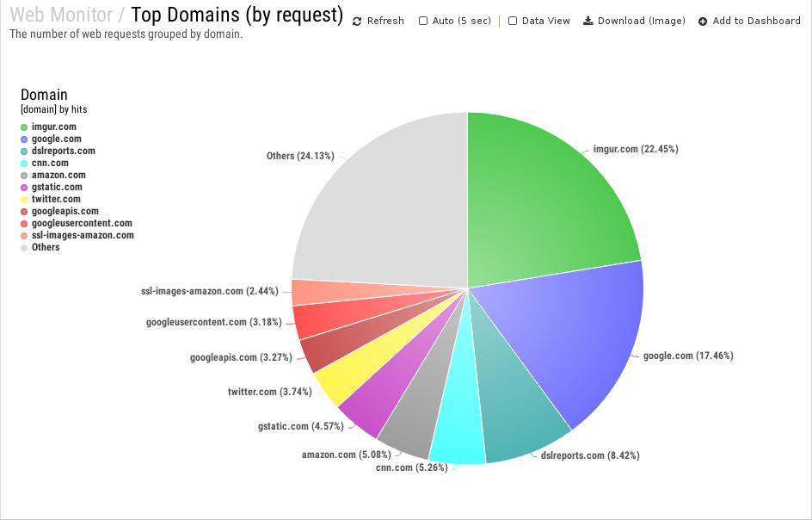This screenshot has height=520, width=812.
Task: Click googleusercontent.com legend color dot
Action: [24, 224]
